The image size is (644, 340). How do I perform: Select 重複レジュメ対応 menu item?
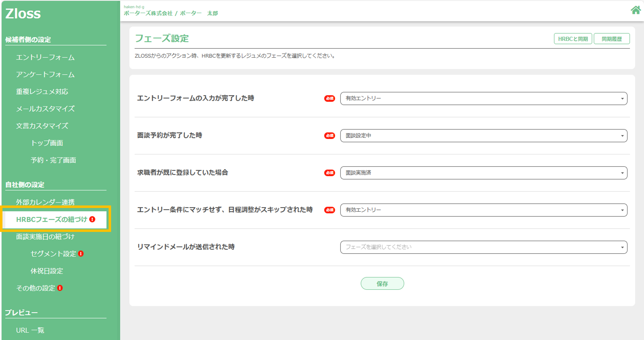coord(42,92)
